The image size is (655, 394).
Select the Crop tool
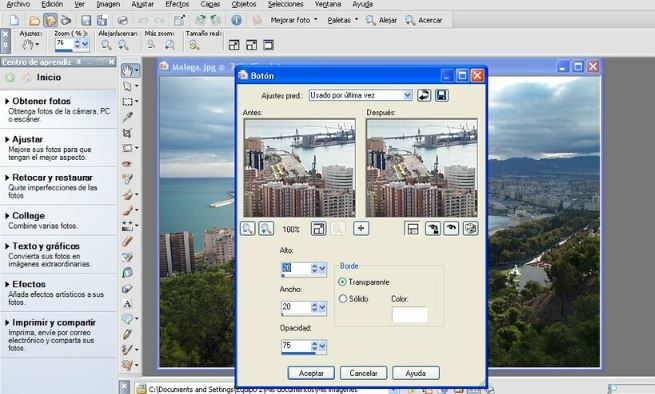click(128, 133)
